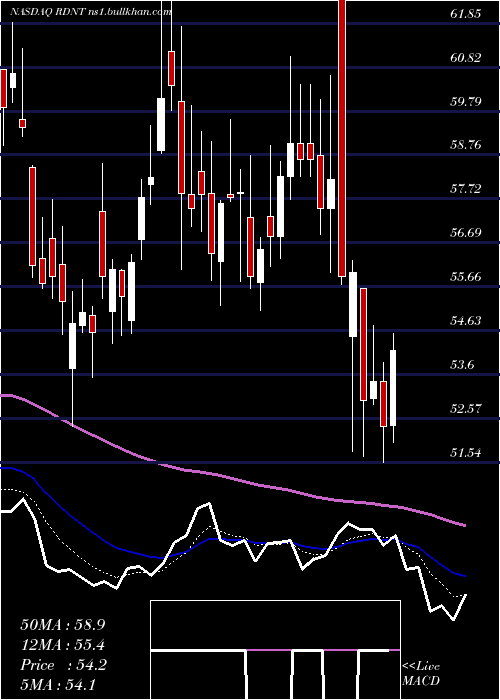
Task: Click the 60.82 price axis label
Action: (x=466, y=58)
